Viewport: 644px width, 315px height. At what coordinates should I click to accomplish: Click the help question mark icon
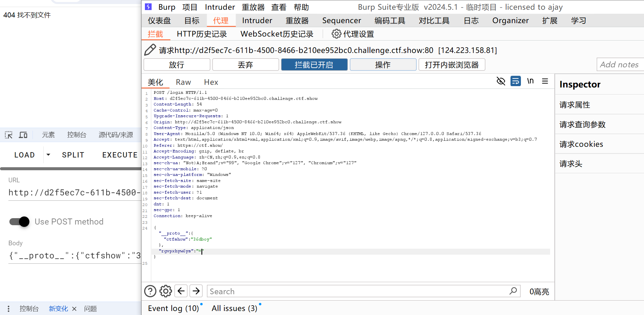(150, 291)
